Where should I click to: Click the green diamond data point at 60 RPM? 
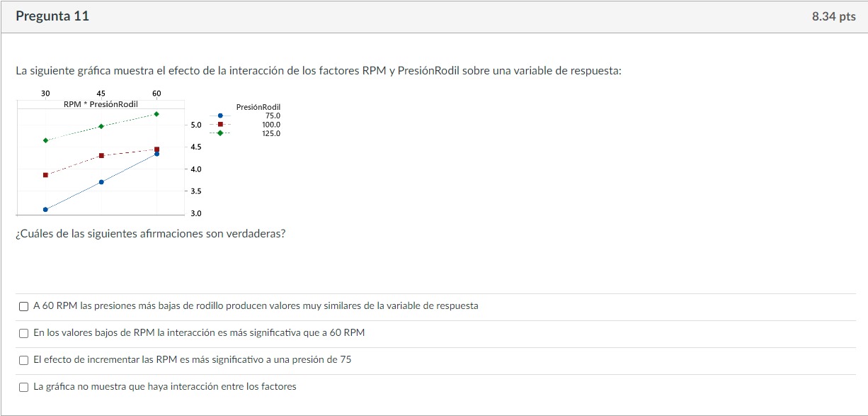(156, 113)
